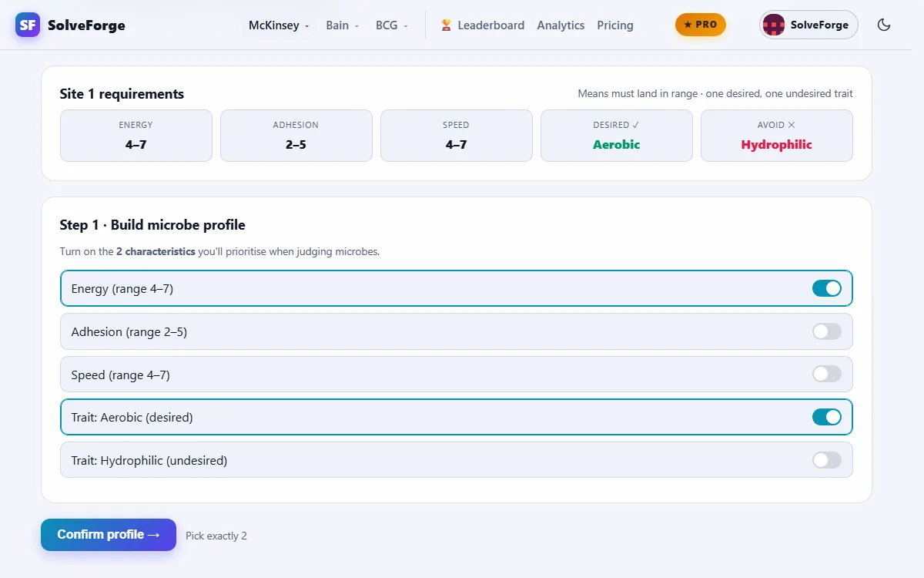This screenshot has width=924, height=578.
Task: Turn off Trait: Aerobic toggle
Action: point(827,417)
